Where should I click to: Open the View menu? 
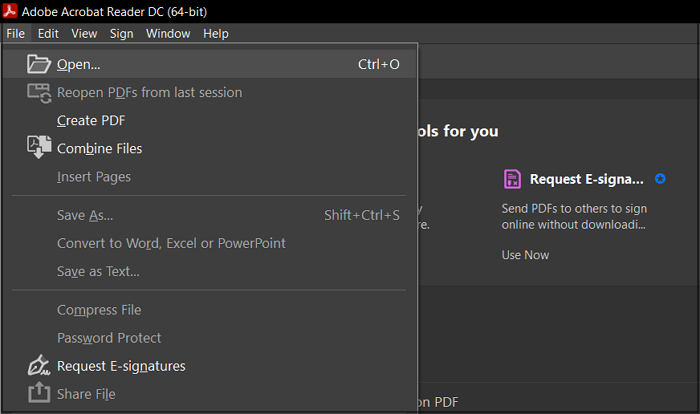point(84,33)
